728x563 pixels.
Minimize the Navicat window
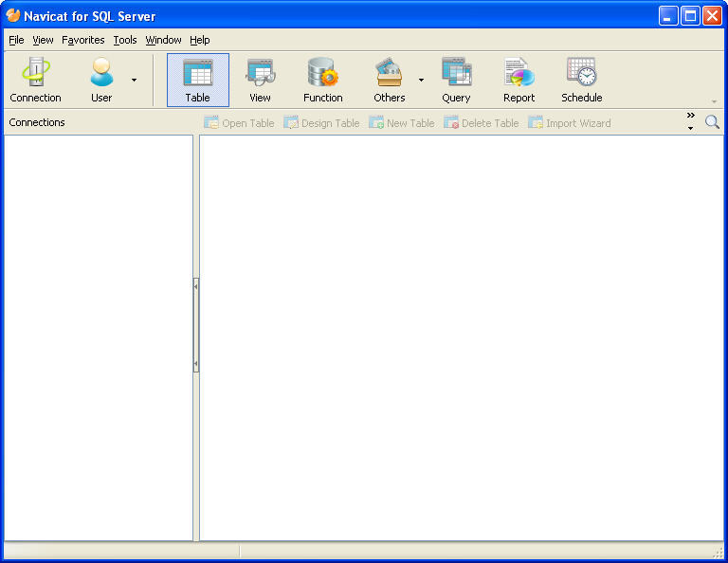(x=668, y=16)
